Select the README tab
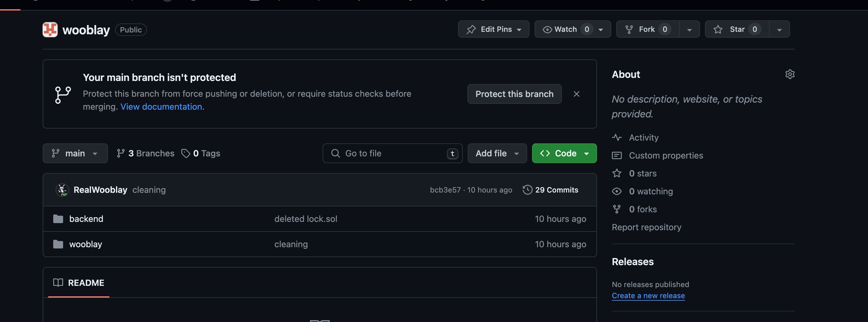The image size is (868, 322). pyautogui.click(x=79, y=283)
